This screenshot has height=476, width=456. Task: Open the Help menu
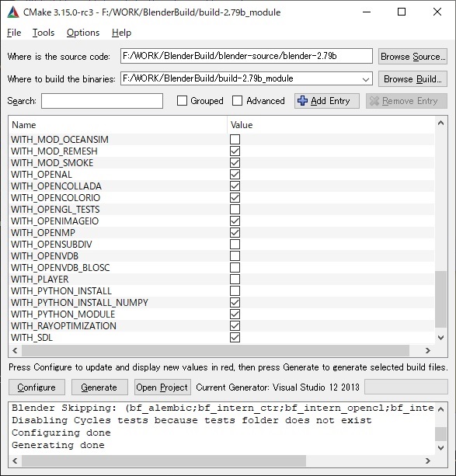pyautogui.click(x=121, y=33)
